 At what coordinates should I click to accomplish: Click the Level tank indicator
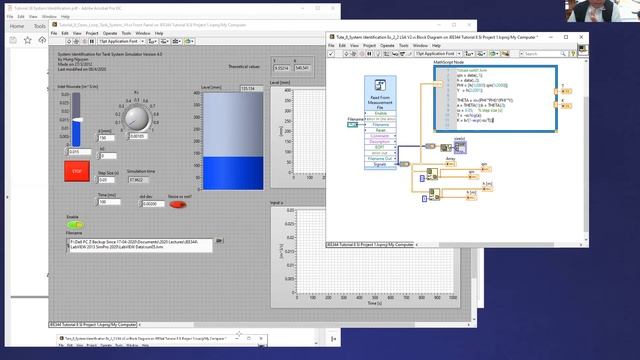tap(233, 141)
